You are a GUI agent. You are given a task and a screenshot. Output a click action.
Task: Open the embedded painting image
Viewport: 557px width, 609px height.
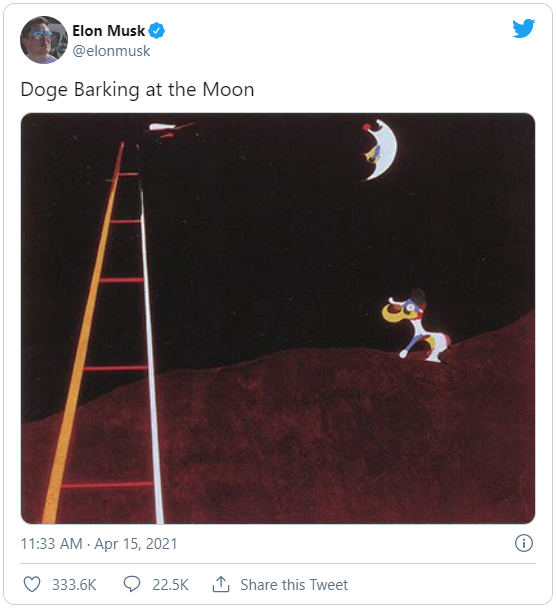click(x=278, y=318)
